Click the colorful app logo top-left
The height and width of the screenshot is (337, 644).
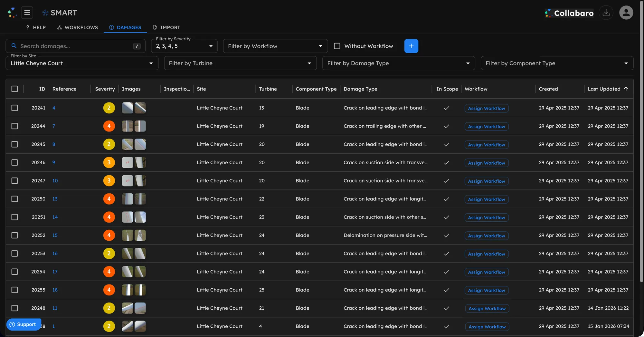tap(12, 13)
